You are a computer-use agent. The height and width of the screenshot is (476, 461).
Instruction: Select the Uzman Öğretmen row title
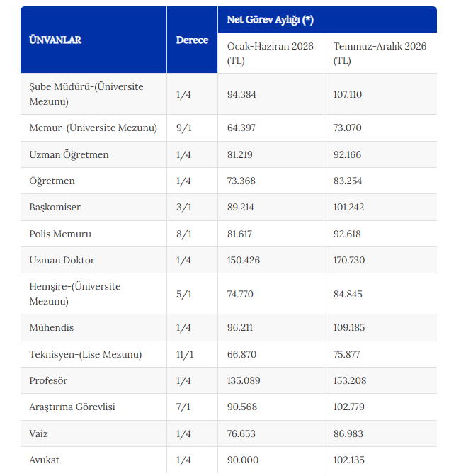[69, 154]
